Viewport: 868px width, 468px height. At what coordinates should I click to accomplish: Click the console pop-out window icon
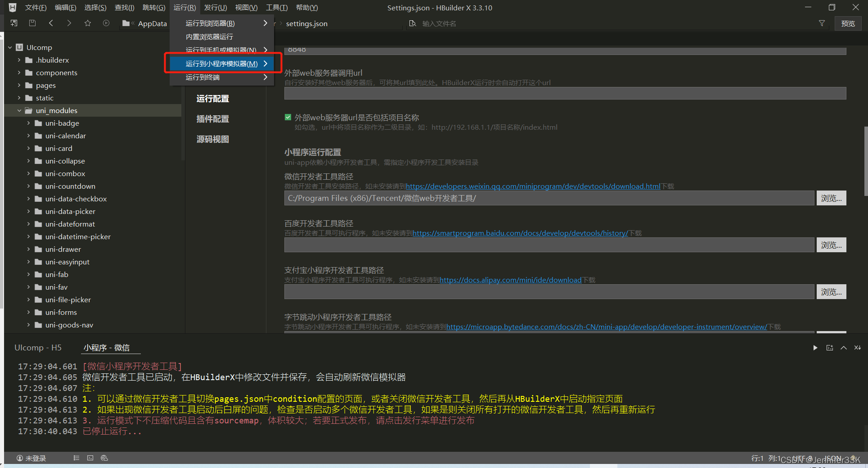point(830,348)
